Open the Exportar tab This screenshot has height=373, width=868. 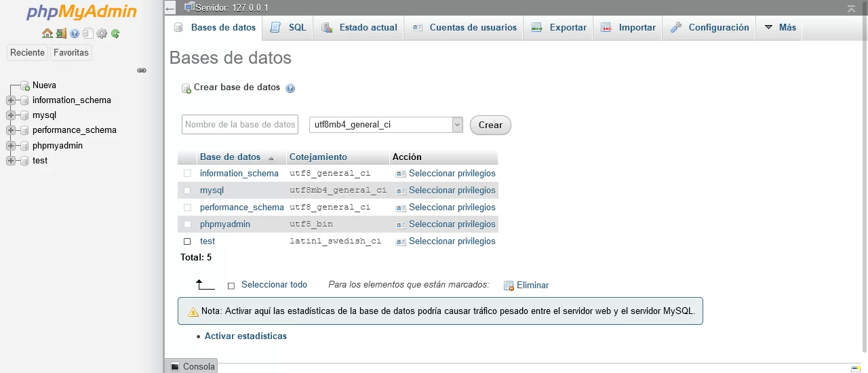click(559, 28)
